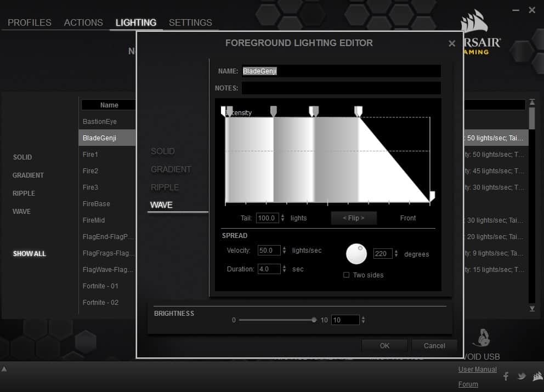544x392 pixels.
Task: Click in the NAME input field
Action: point(342,71)
